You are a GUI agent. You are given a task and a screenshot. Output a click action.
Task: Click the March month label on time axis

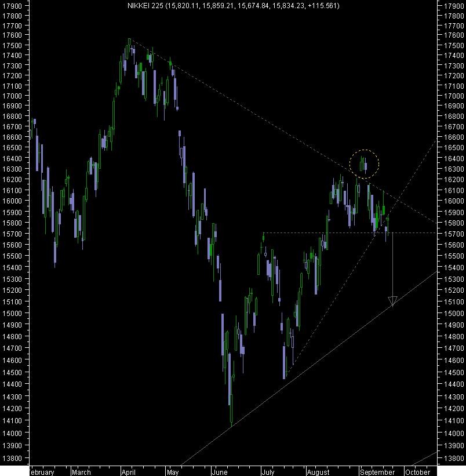click(81, 472)
